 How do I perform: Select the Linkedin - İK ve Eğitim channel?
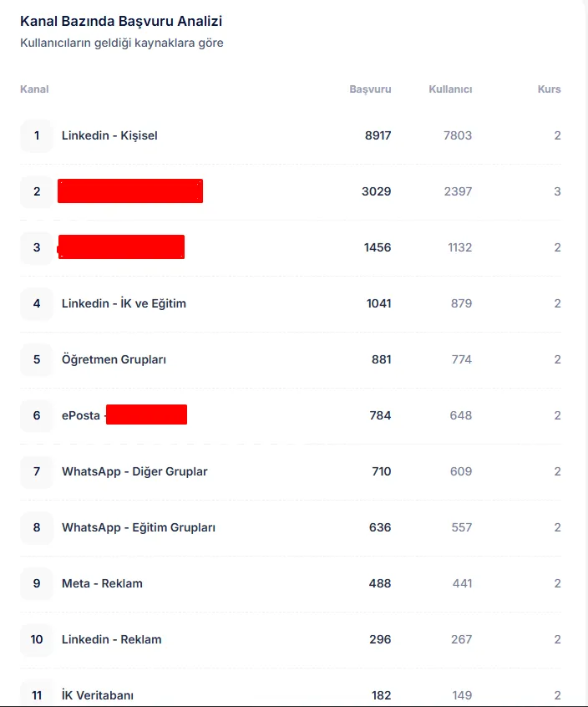124,303
